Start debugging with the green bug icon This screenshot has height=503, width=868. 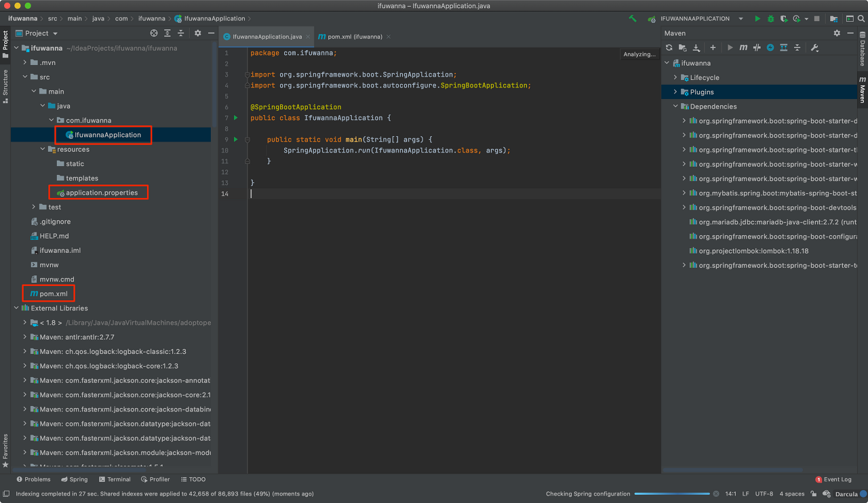pyautogui.click(x=770, y=19)
